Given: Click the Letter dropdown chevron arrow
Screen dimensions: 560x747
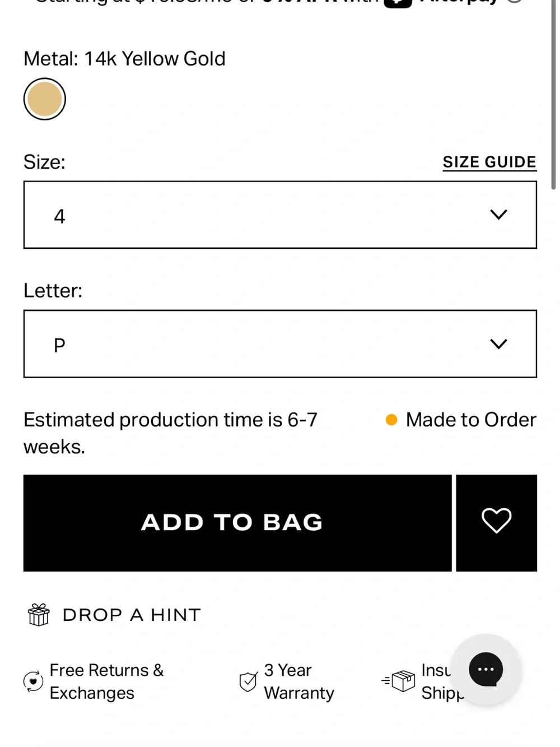Looking at the screenshot, I should (498, 344).
